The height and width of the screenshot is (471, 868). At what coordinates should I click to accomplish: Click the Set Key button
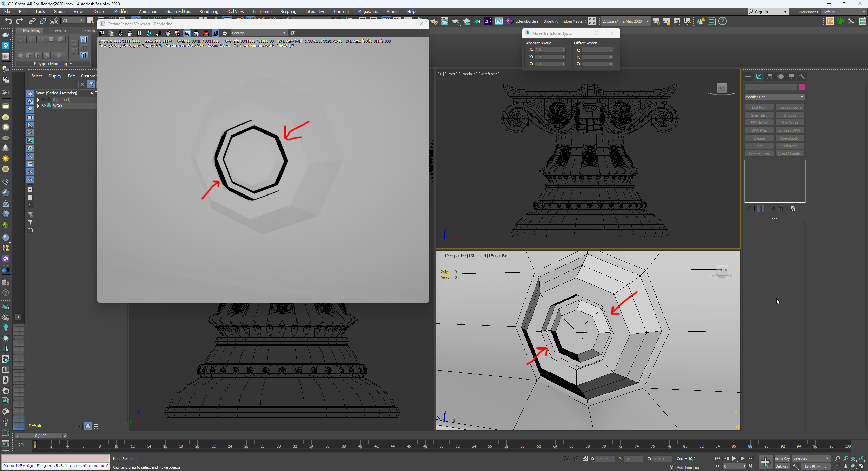click(x=782, y=466)
